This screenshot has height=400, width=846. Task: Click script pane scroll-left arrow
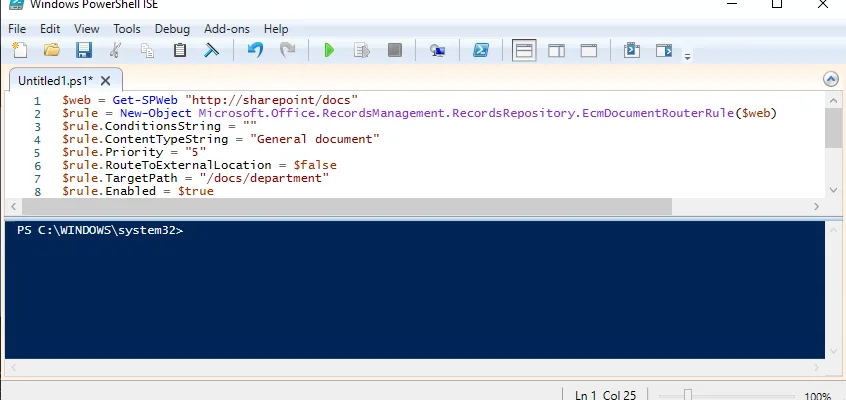[x=13, y=206]
